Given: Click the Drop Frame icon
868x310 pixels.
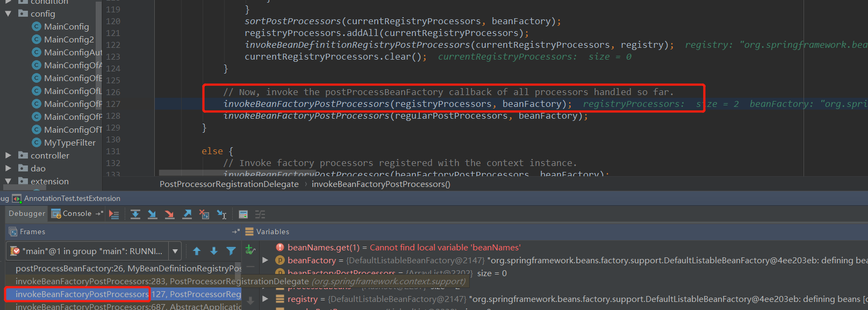Looking at the screenshot, I should tap(204, 214).
